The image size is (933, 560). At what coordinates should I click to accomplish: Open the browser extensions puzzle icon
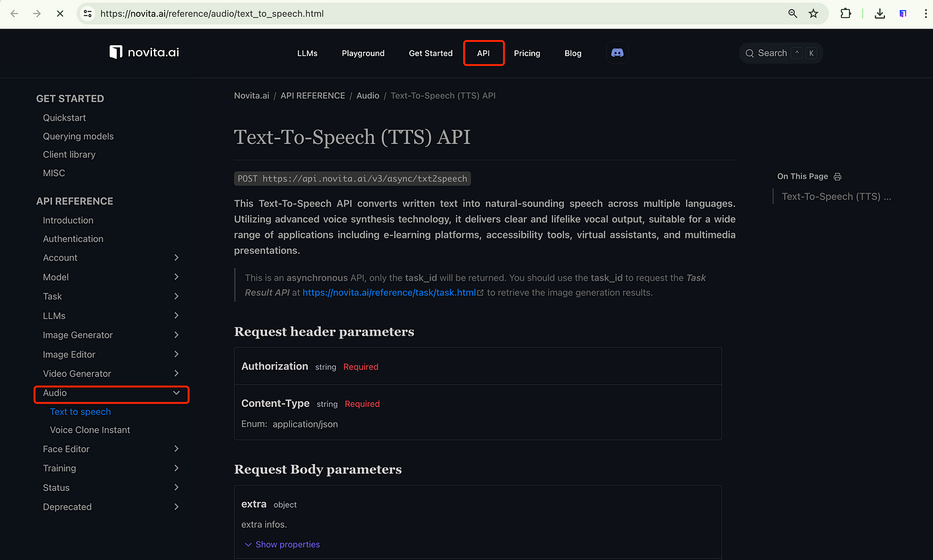(x=846, y=13)
